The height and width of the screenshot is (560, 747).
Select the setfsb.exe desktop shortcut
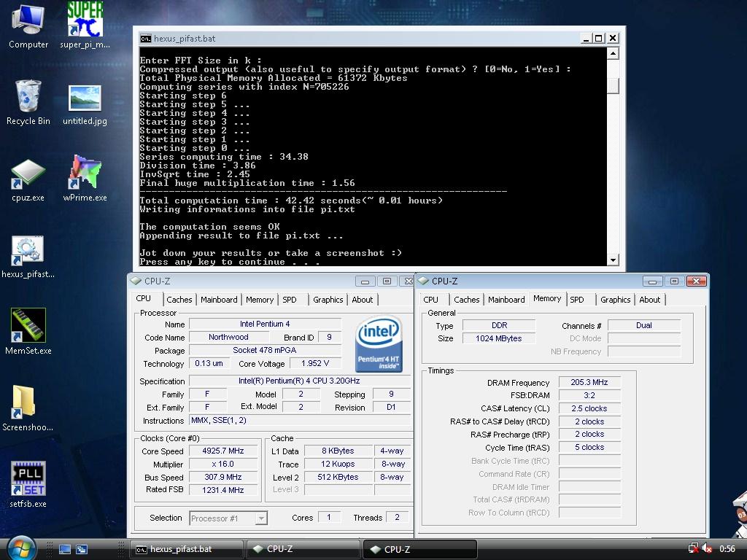click(28, 484)
